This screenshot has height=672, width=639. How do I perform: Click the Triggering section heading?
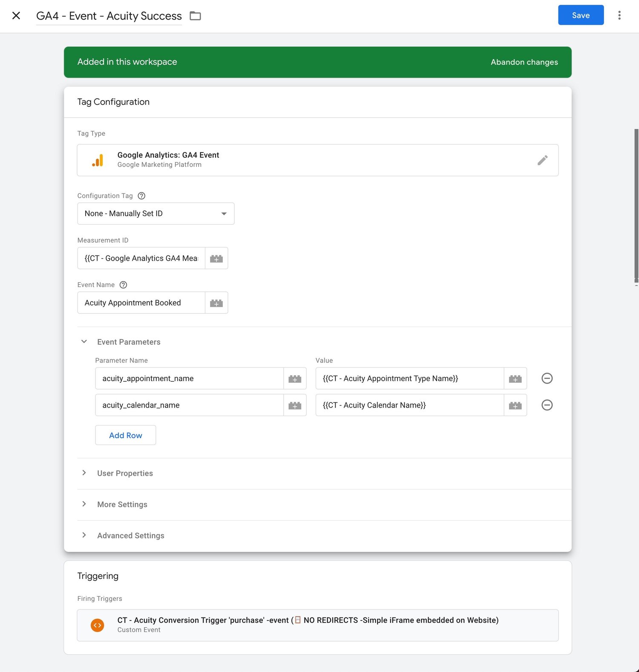(x=98, y=576)
